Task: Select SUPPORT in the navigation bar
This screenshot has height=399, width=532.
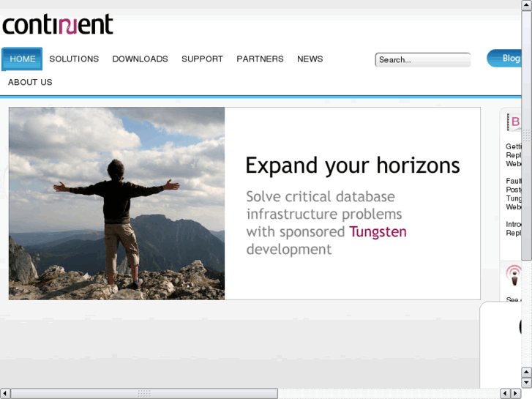Action: pyautogui.click(x=202, y=59)
